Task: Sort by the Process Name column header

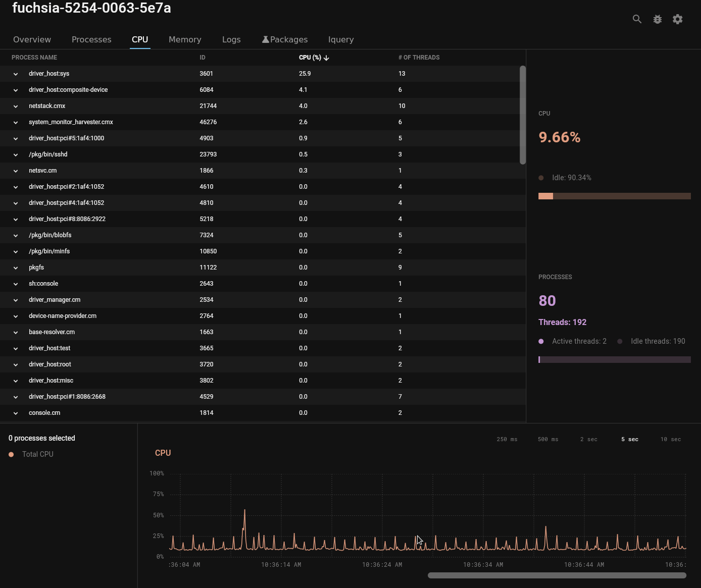Action: click(34, 58)
